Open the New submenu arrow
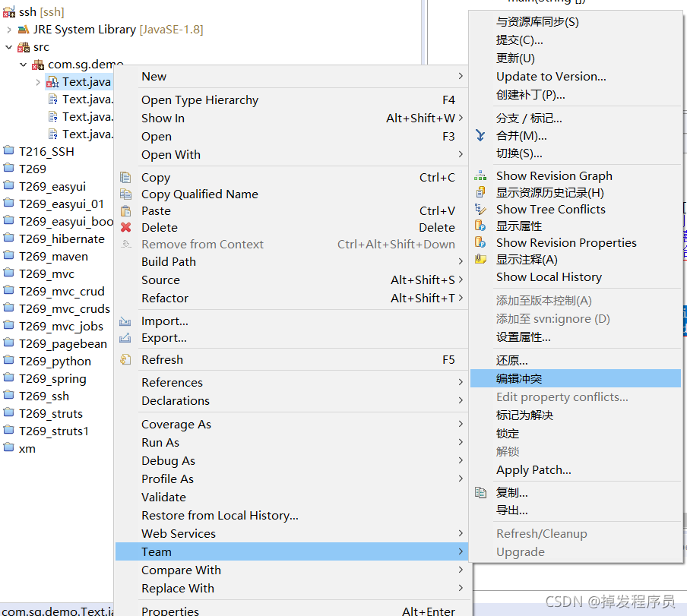The width and height of the screenshot is (687, 616). point(461,76)
